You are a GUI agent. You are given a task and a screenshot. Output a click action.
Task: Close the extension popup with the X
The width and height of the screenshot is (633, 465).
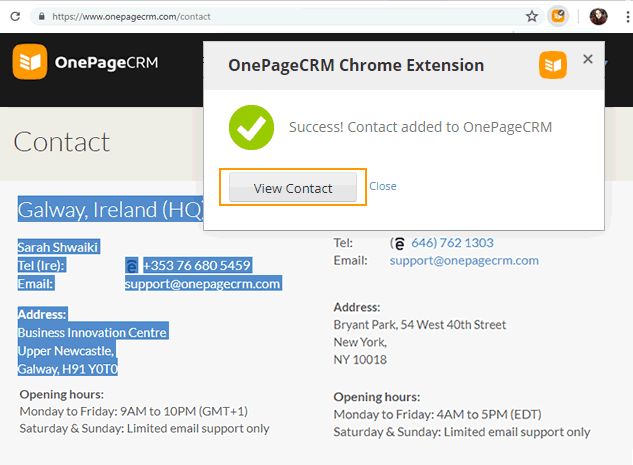tap(588, 59)
